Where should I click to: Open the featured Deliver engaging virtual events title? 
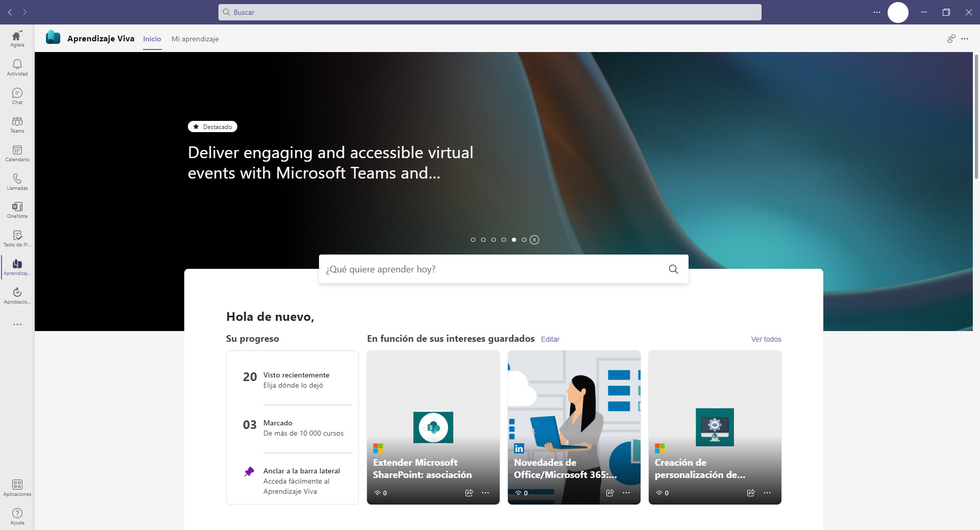331,163
